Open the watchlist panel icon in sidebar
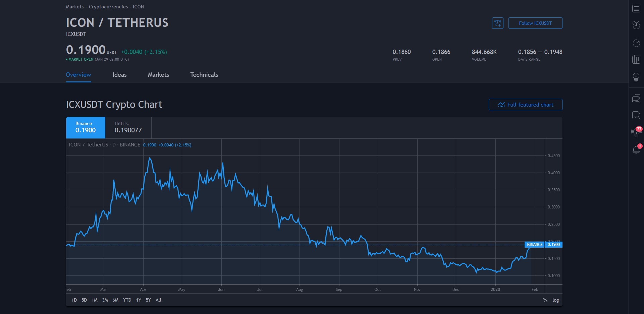Image resolution: width=644 pixels, height=314 pixels. 636,9
